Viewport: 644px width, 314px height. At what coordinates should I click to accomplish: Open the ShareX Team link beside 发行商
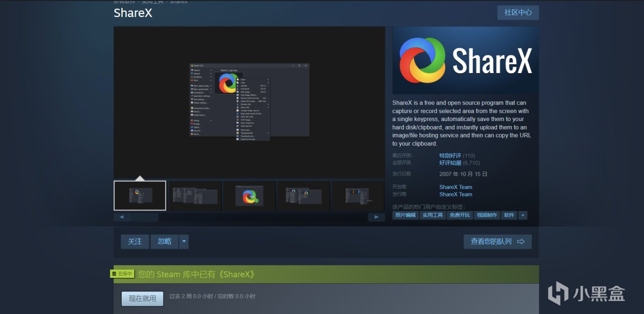pos(456,194)
